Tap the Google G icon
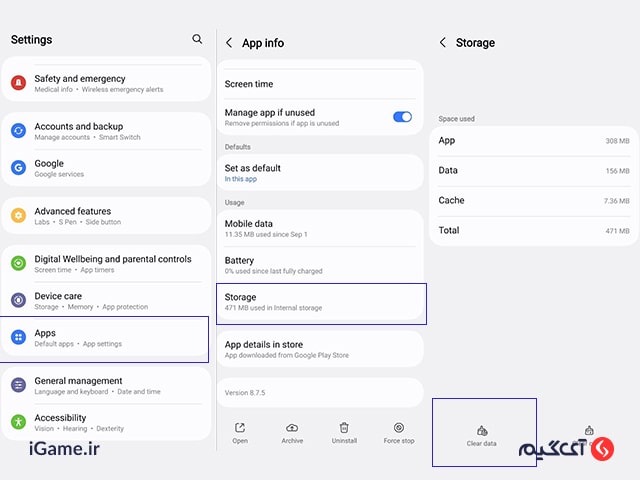Screen dimensions: 640x480 coord(18,167)
